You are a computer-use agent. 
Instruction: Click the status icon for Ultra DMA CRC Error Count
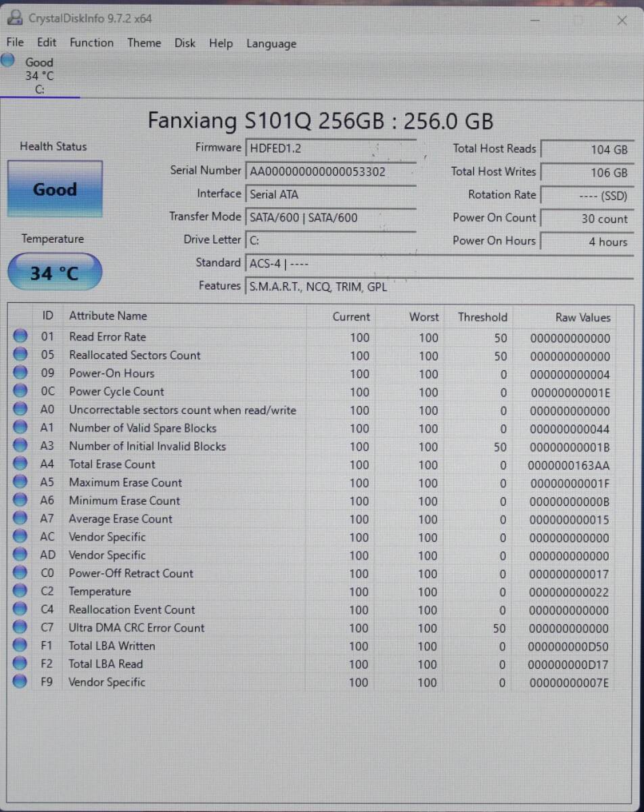(21, 628)
